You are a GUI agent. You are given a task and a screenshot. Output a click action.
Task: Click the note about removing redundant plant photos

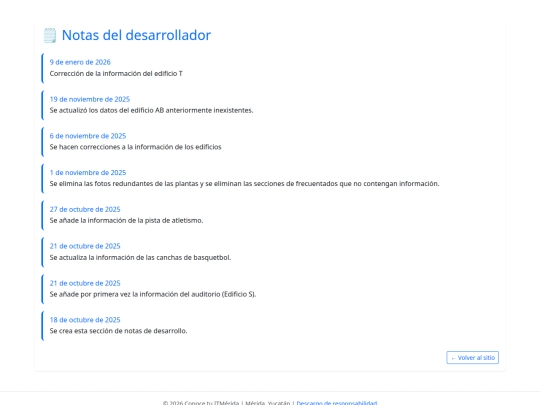pyautogui.click(x=244, y=184)
